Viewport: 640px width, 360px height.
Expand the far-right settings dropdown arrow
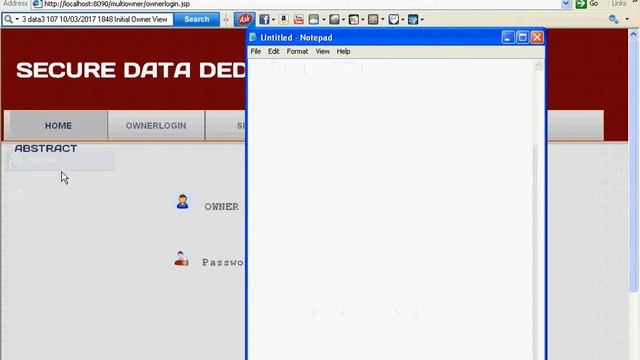pos(627,20)
